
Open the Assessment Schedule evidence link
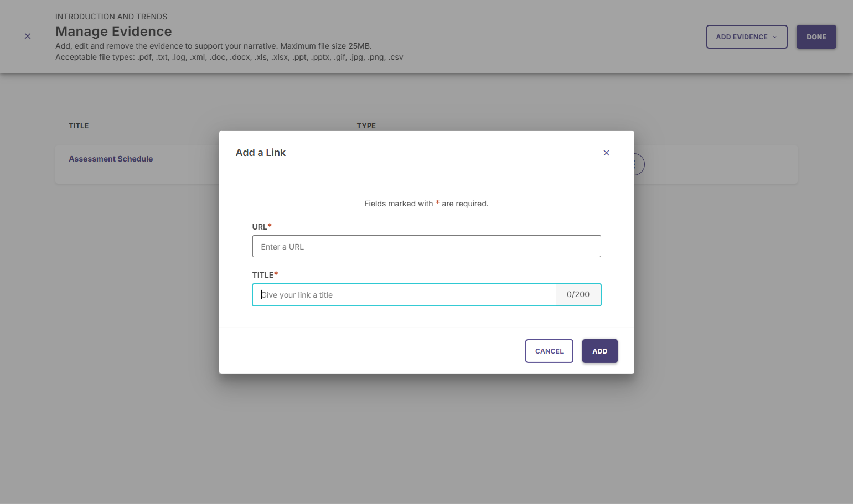(x=111, y=159)
